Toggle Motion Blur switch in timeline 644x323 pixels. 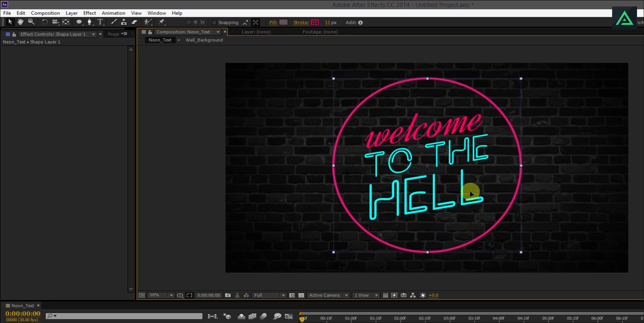[263, 316]
